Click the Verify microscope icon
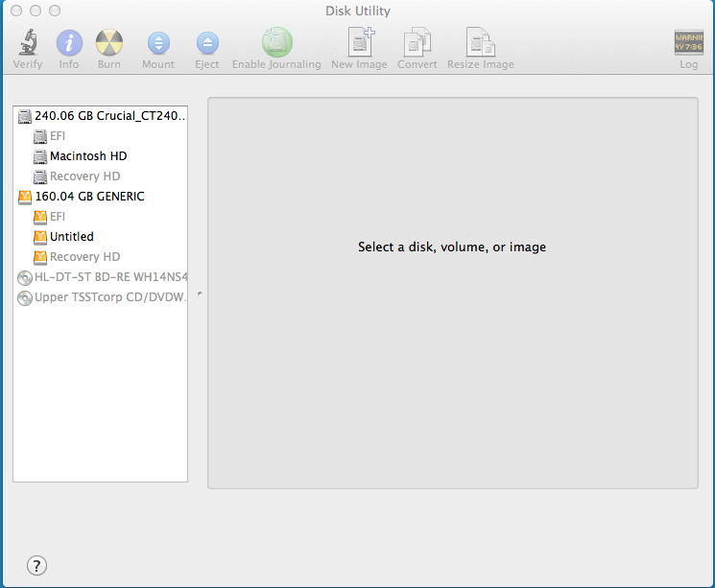Image resolution: width=715 pixels, height=588 pixels. click(28, 42)
